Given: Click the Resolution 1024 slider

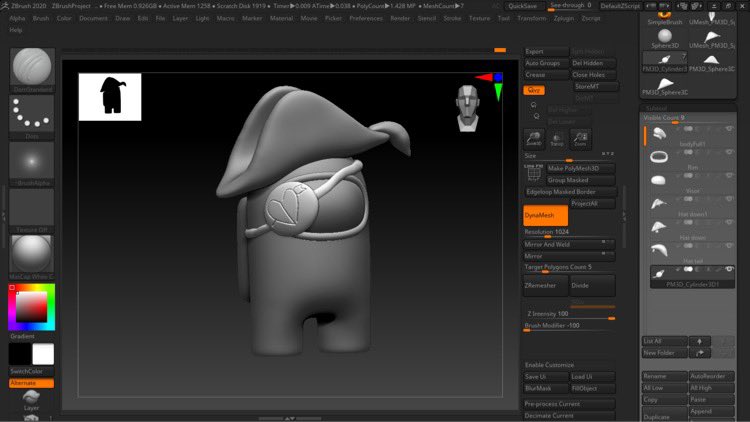Looking at the screenshot, I should [x=569, y=233].
